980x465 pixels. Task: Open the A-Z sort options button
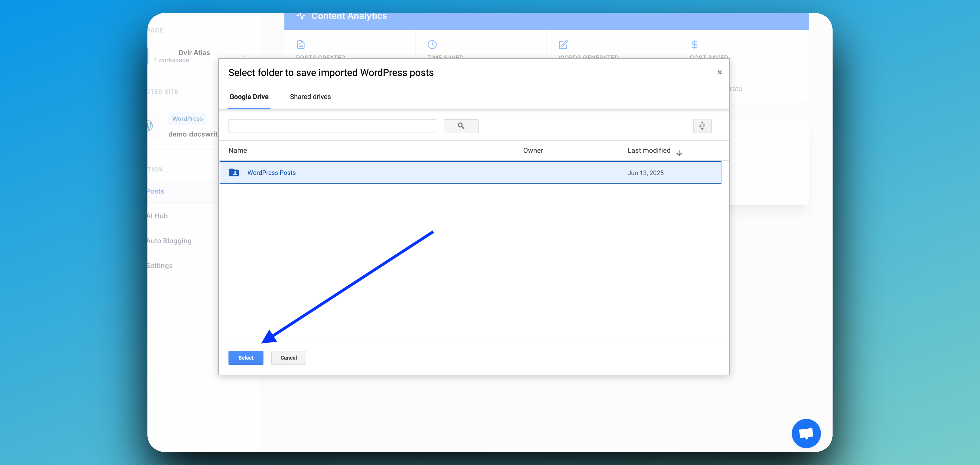pos(702,126)
